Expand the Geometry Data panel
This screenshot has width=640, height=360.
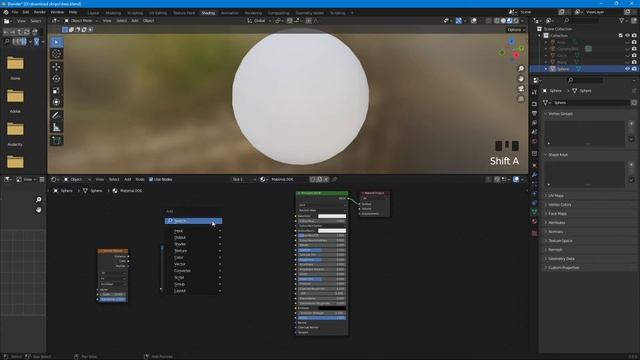coord(561,258)
